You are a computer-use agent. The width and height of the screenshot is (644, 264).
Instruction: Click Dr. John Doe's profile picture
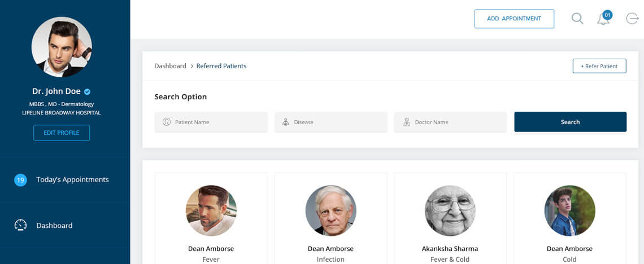tap(62, 47)
